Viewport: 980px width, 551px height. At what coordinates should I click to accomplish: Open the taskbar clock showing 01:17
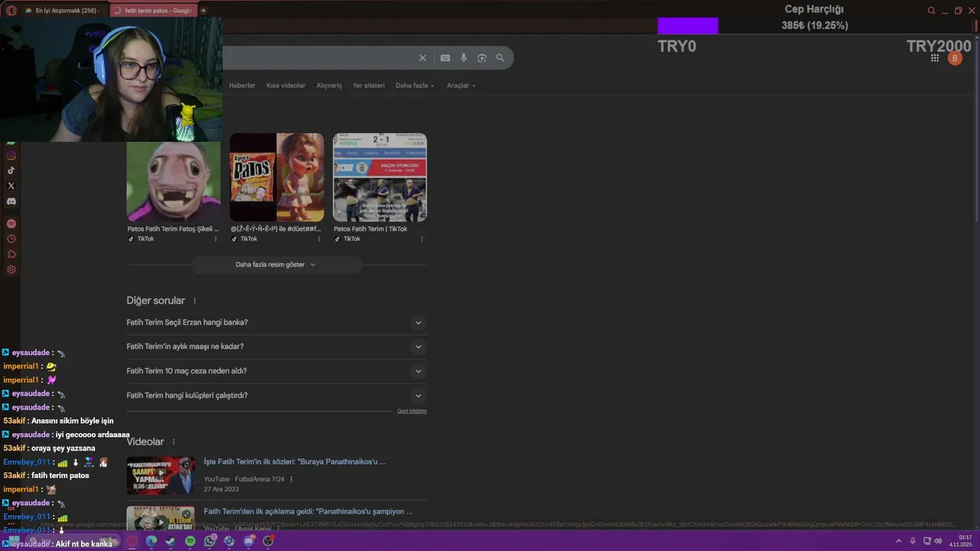(961, 541)
